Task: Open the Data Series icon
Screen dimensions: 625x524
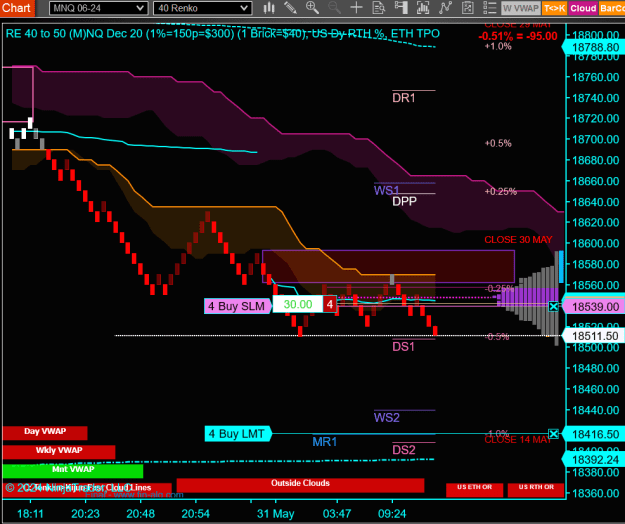Action: 423,8
